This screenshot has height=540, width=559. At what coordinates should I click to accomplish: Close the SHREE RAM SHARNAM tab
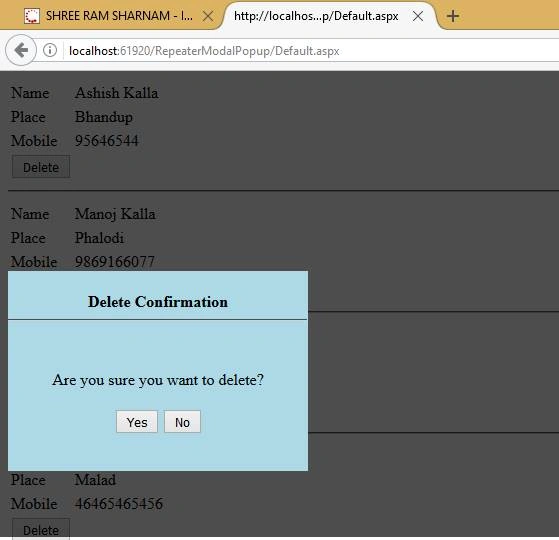(x=208, y=16)
